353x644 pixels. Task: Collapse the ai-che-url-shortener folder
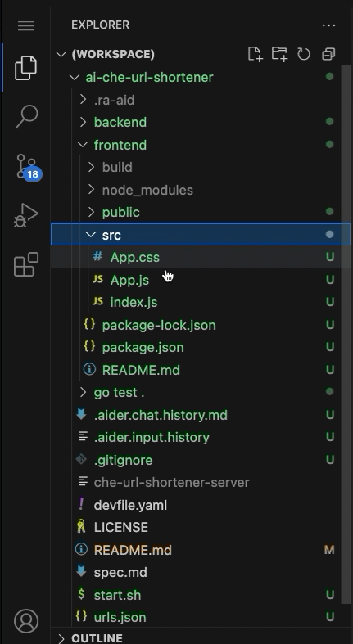pyautogui.click(x=75, y=77)
